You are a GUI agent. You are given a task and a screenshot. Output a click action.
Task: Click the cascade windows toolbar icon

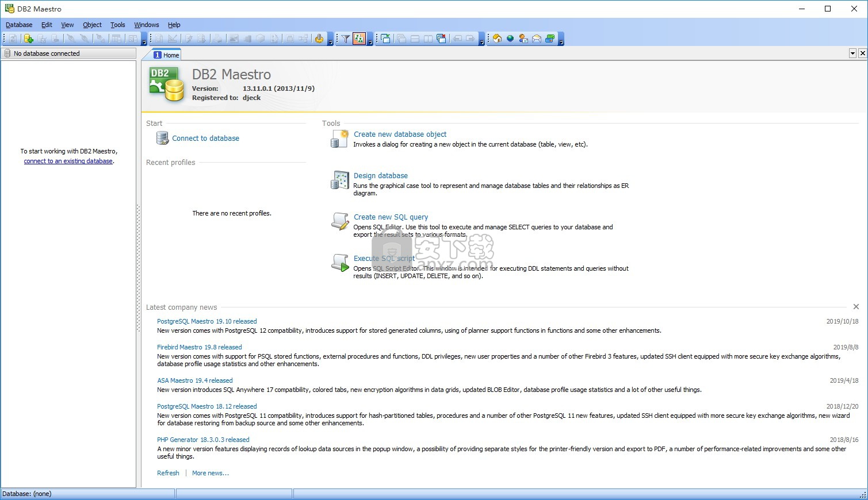coord(402,39)
